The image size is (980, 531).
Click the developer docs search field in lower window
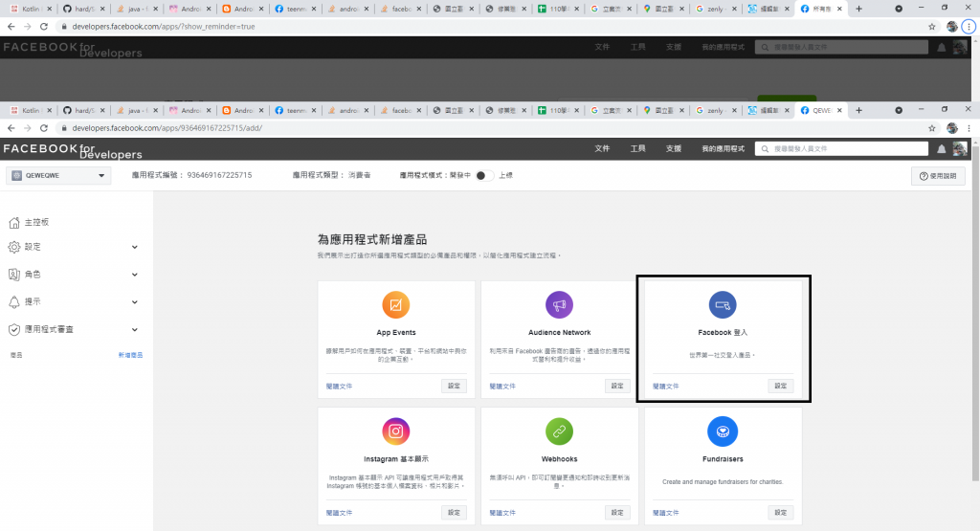(842, 148)
